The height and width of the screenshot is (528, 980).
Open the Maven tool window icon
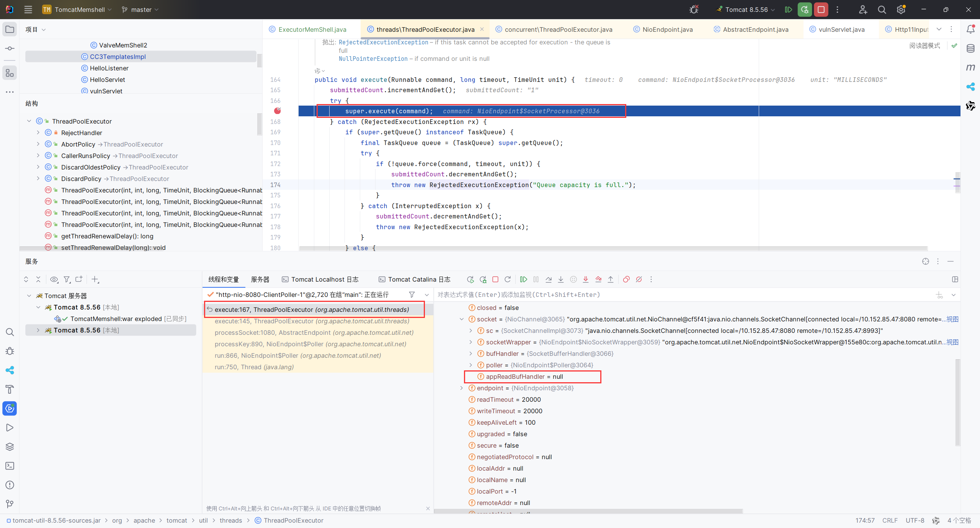(x=970, y=67)
